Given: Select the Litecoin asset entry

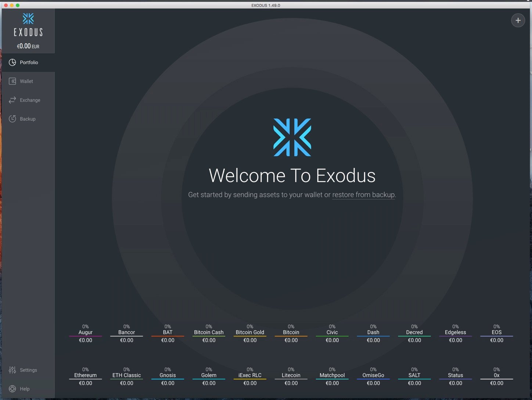Looking at the screenshot, I should (291, 376).
